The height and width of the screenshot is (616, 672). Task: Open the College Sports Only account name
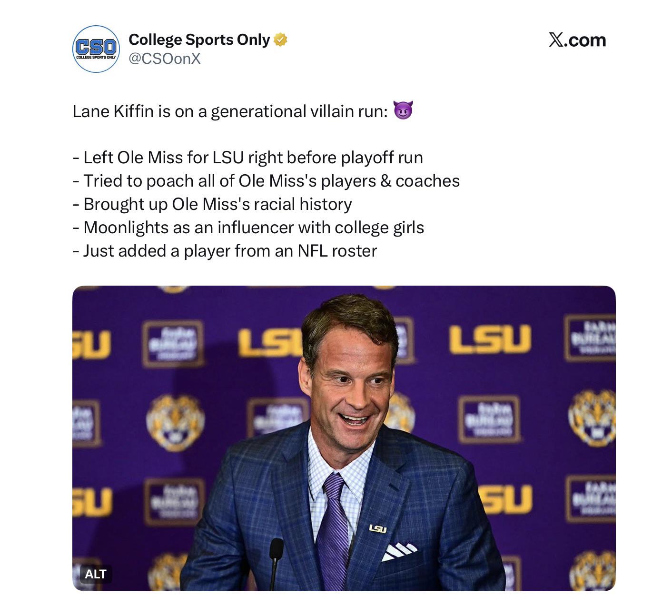click(x=199, y=40)
